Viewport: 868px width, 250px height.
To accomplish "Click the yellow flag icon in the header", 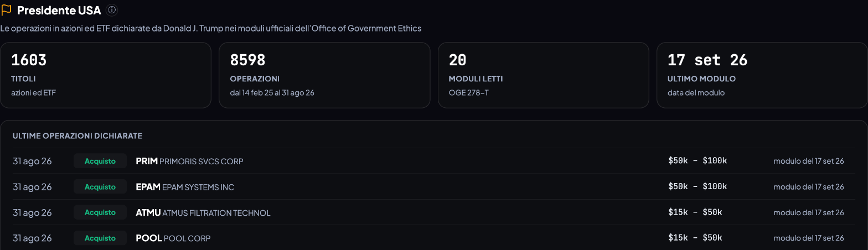I will [x=7, y=10].
